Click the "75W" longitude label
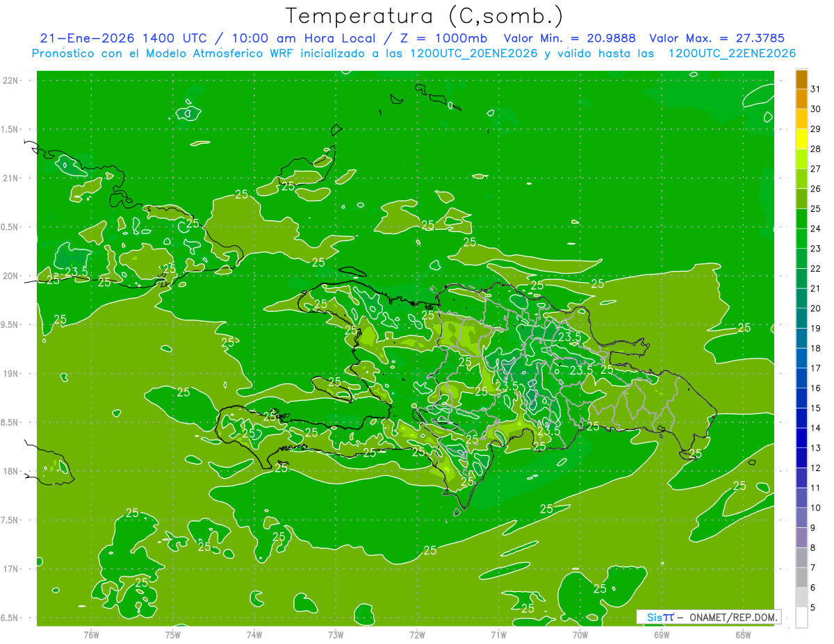The height and width of the screenshot is (644, 834). (172, 634)
